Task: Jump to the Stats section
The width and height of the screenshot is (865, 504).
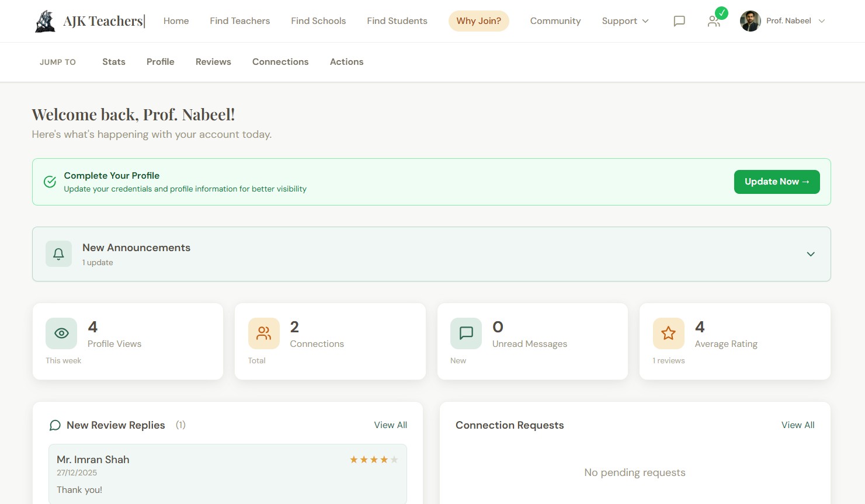Action: point(113,62)
